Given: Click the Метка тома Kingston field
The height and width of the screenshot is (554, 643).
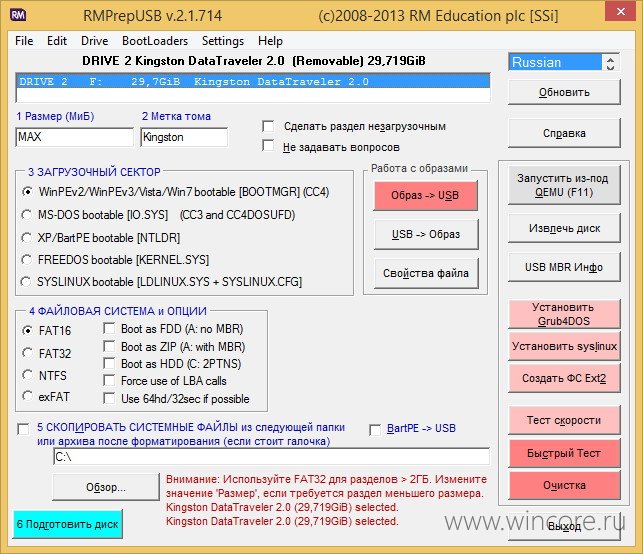Looking at the screenshot, I should click(184, 137).
